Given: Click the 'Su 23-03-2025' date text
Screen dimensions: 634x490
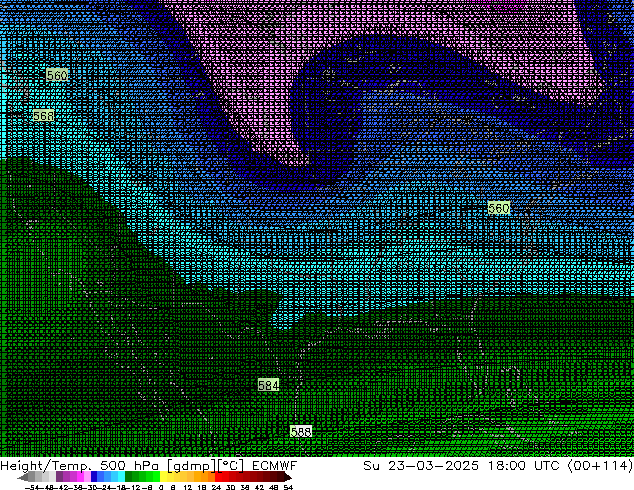Looking at the screenshot, I should [x=421, y=465].
